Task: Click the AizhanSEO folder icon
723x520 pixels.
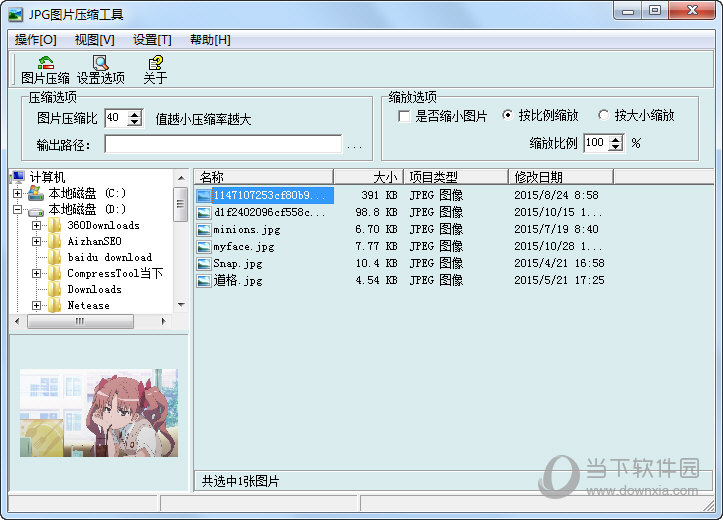Action: tap(55, 241)
